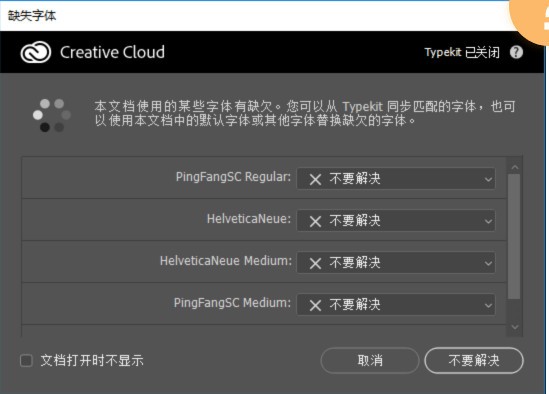This screenshot has height=394, width=549.
Task: Click X icon in PingFangSC Medium row
Action: click(x=315, y=305)
